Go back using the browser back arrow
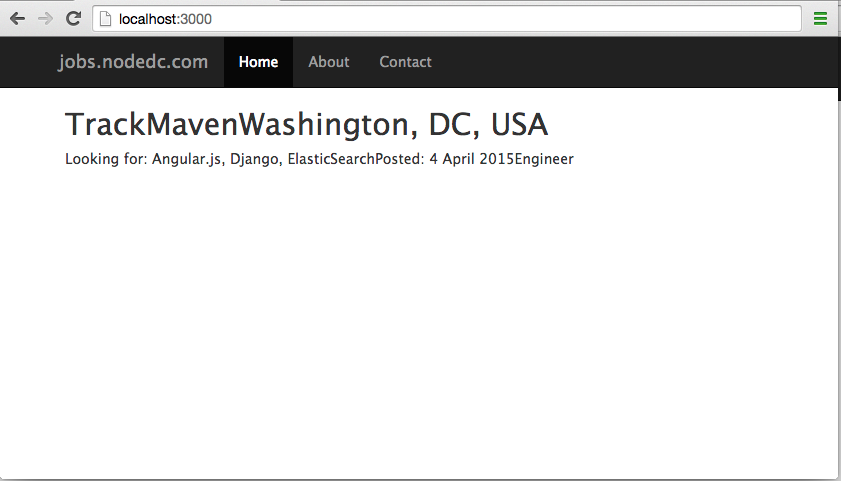The image size is (841, 481). 18,19
